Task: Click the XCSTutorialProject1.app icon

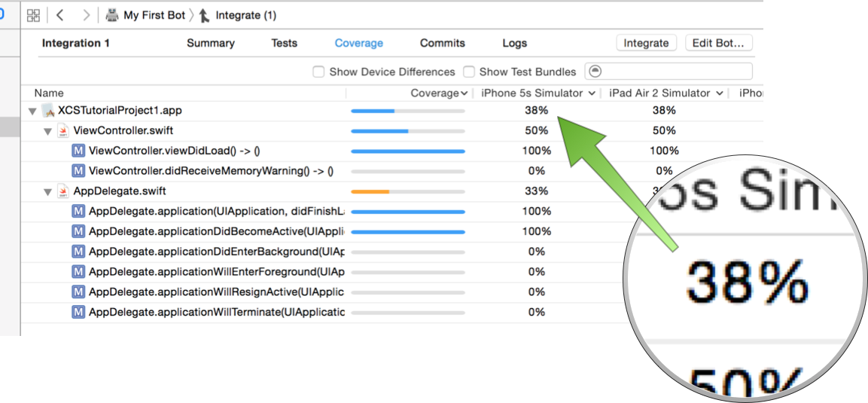Action: click(49, 110)
